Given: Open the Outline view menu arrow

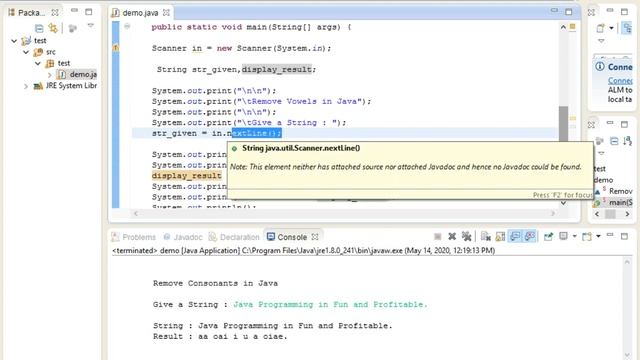Looking at the screenshot, I should point(601,153).
